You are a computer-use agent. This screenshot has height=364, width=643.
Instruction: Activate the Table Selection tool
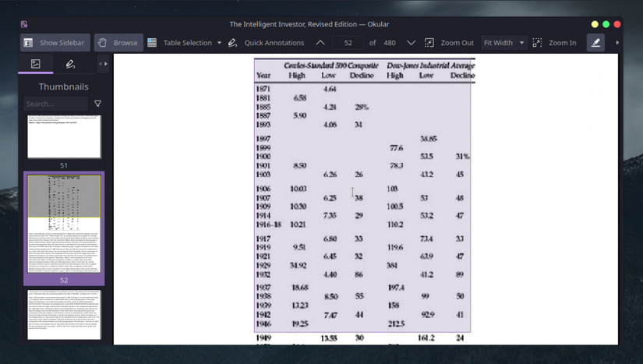coord(179,43)
